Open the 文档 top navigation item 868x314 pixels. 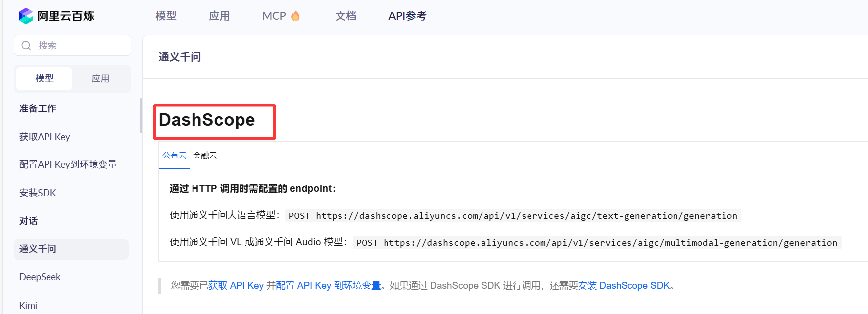pos(346,16)
